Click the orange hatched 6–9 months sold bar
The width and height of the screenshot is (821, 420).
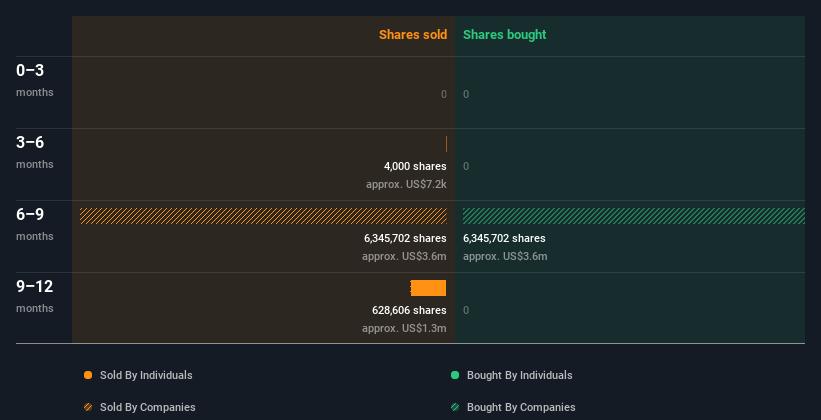pyautogui.click(x=263, y=216)
